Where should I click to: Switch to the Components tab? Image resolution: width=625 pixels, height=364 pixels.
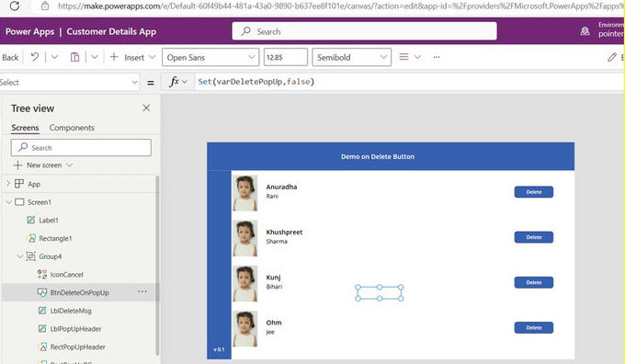72,128
